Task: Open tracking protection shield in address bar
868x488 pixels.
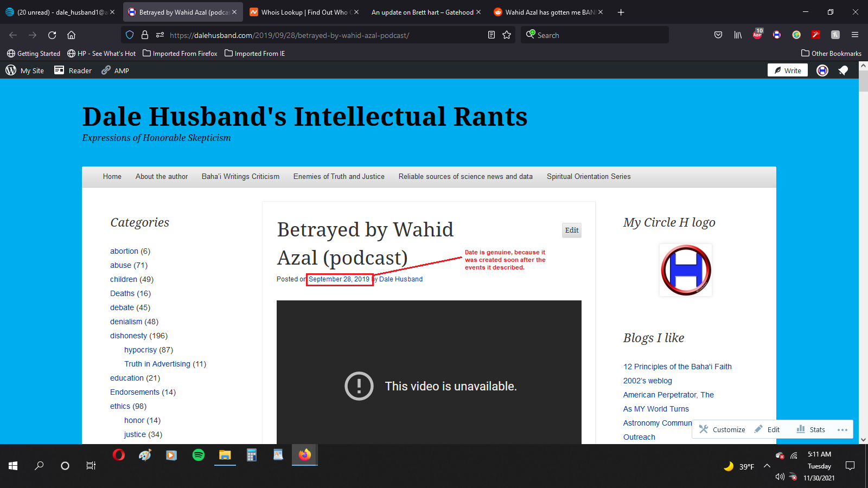Action: (130, 35)
